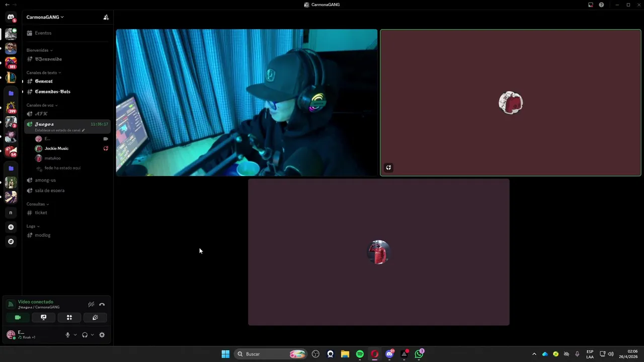This screenshot has height=362, width=644.
Task: Collapse the Canales de voz category
Action: [x=42, y=106]
